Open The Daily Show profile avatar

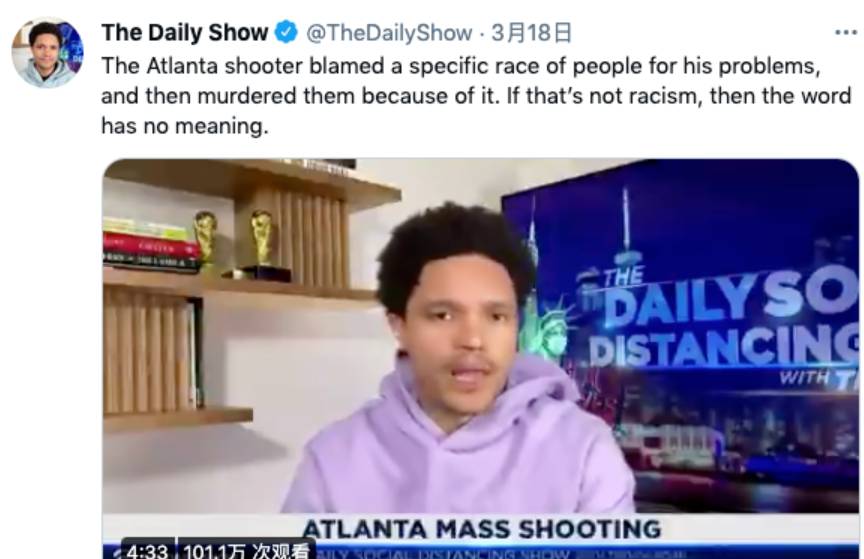pyautogui.click(x=48, y=52)
